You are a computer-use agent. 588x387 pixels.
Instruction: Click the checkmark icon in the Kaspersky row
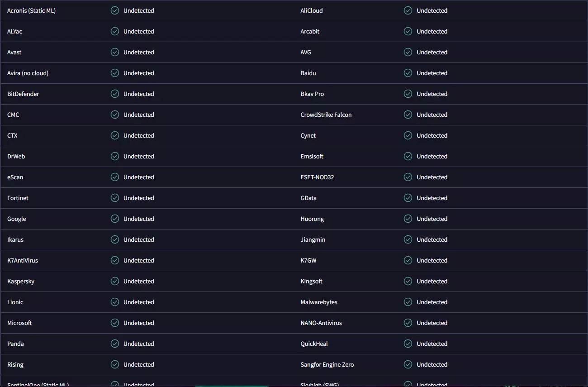pos(115,281)
